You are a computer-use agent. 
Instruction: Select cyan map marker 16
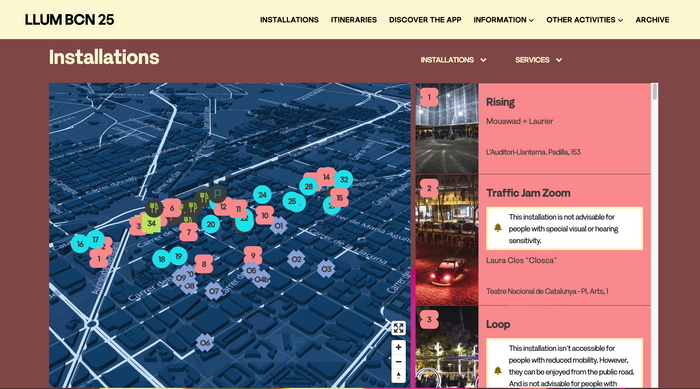(x=80, y=244)
